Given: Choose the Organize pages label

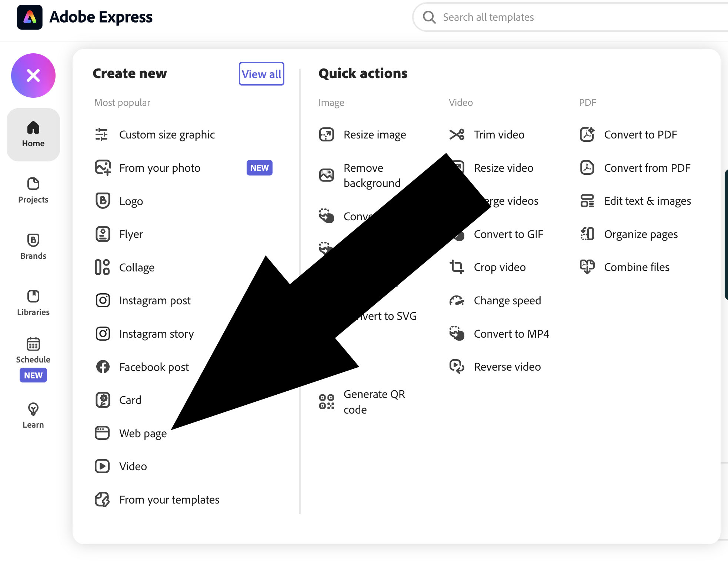Looking at the screenshot, I should point(641,234).
